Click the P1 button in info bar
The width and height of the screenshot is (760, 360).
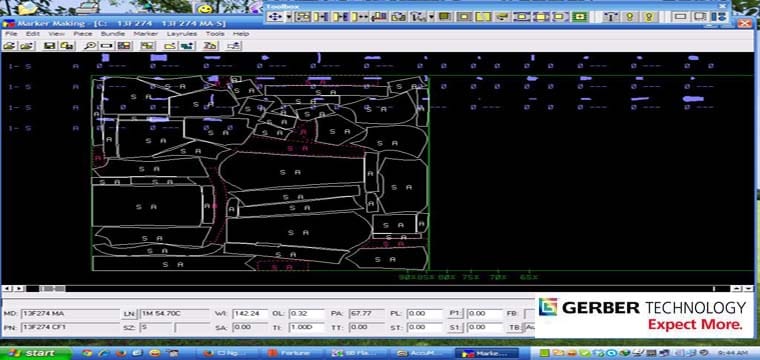pos(455,313)
